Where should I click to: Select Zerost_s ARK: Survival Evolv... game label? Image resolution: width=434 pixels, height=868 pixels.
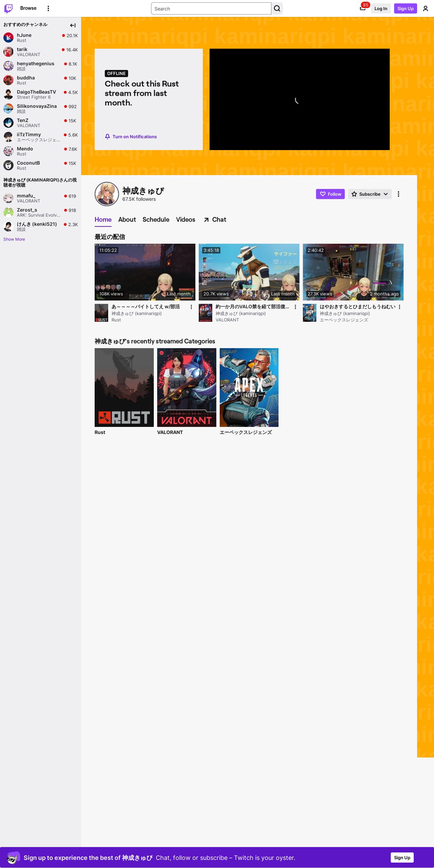39,215
